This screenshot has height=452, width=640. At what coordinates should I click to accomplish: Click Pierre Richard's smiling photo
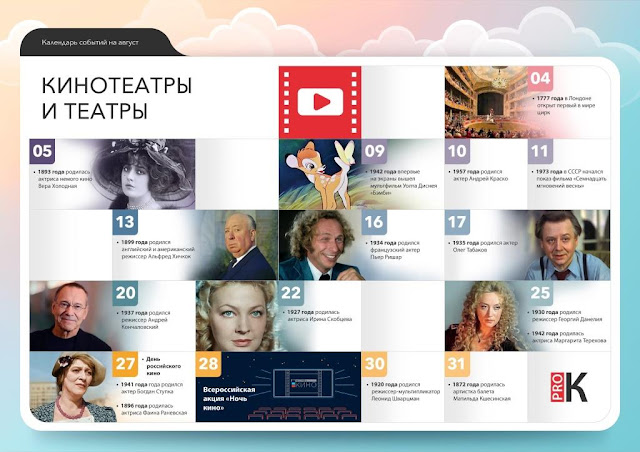pos(320,245)
